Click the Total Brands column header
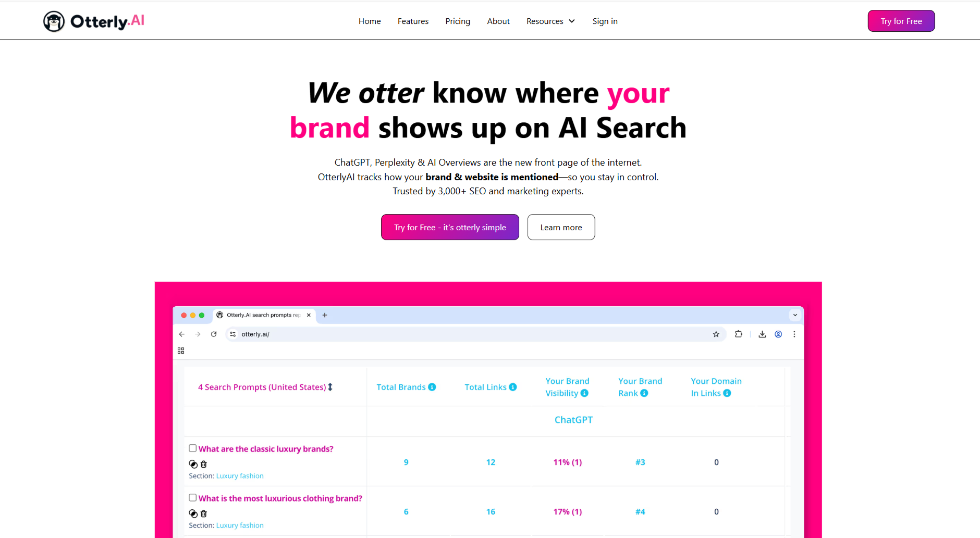980x538 pixels. pos(401,387)
